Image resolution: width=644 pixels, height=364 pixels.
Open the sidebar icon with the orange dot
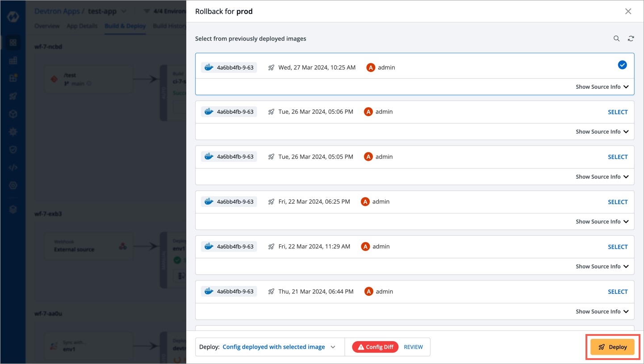pyautogui.click(x=13, y=78)
